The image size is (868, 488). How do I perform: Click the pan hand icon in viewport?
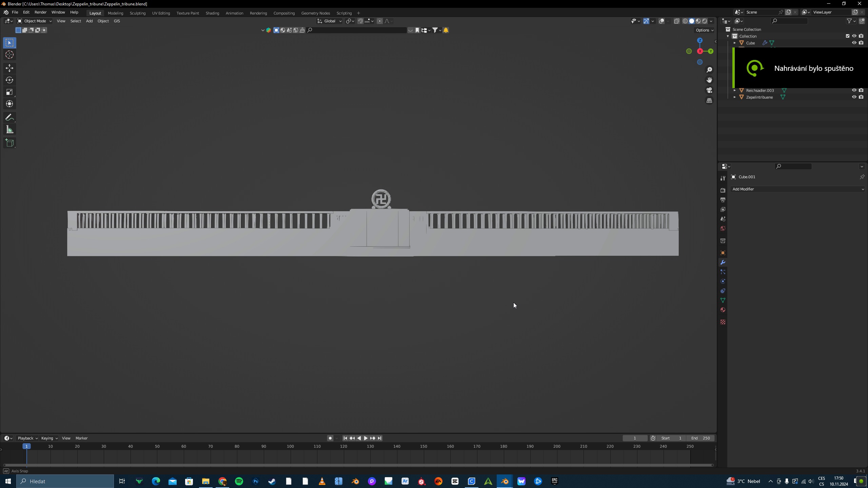[x=709, y=80]
